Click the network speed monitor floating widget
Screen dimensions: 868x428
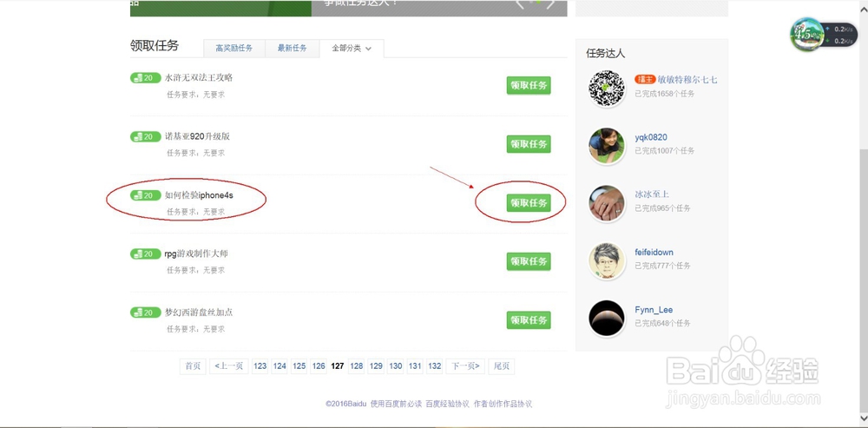click(x=823, y=36)
